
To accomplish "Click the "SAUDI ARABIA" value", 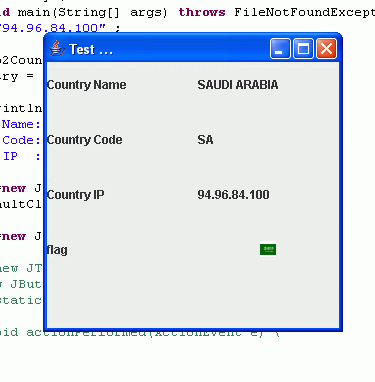I will 238,85.
